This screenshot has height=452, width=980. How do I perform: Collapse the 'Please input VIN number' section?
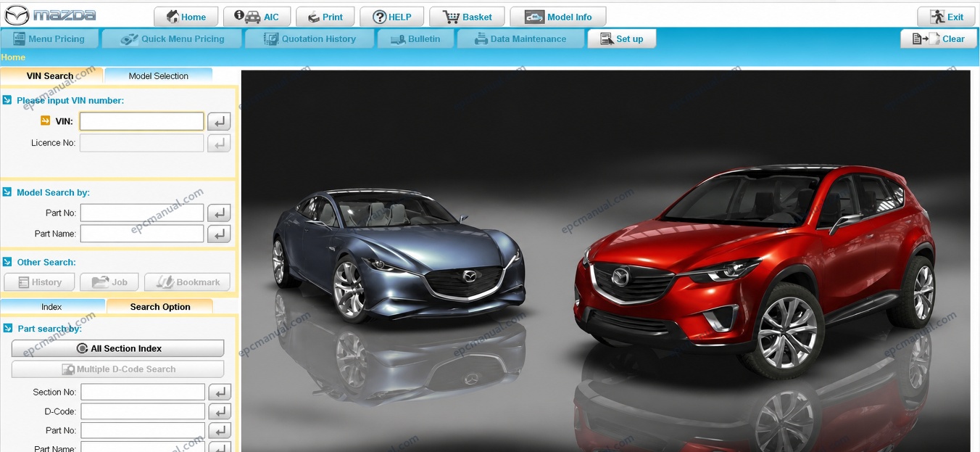[x=7, y=100]
